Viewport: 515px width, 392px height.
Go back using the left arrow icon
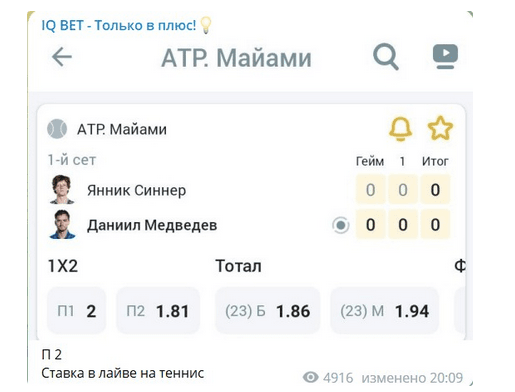(x=62, y=57)
